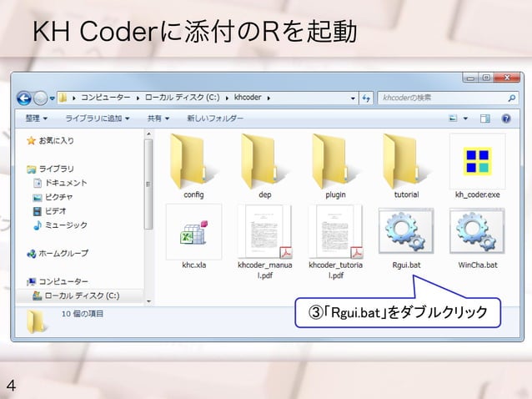This screenshot has height=399, width=532.
Task: Select the Rgui.bat file icon
Action: coord(406,231)
